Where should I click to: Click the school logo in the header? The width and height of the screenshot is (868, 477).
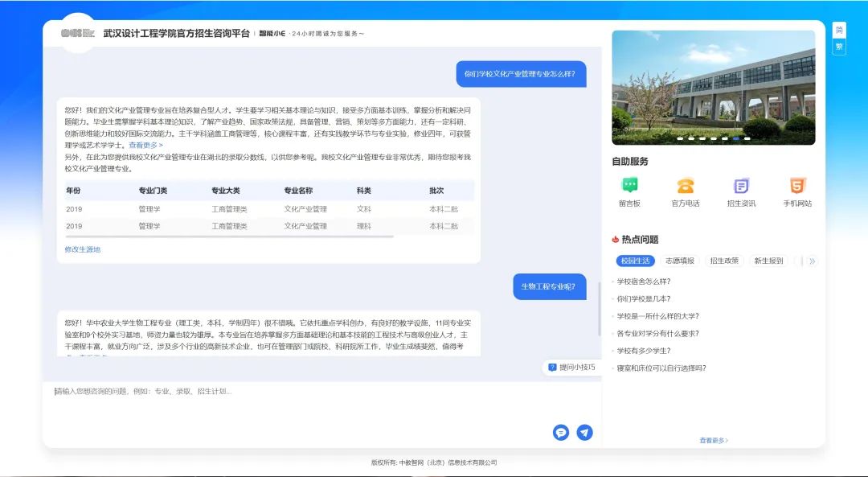point(78,34)
